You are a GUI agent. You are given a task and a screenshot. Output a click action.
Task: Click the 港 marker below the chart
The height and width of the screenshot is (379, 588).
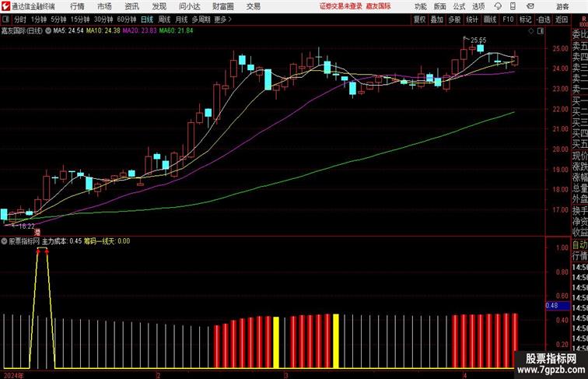click(37, 233)
